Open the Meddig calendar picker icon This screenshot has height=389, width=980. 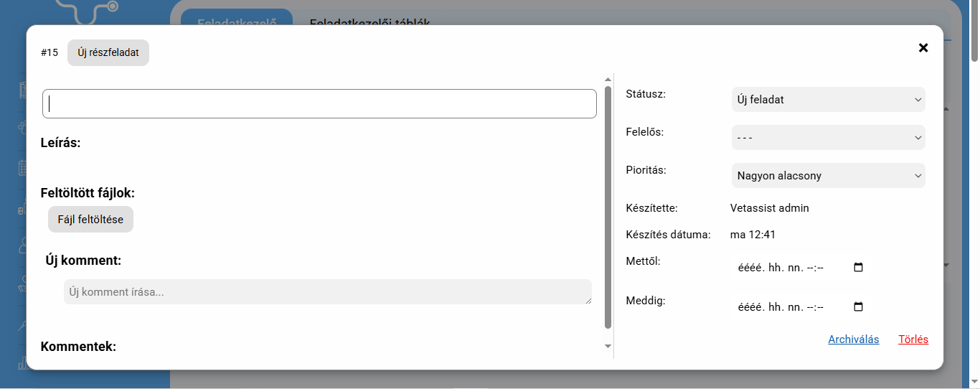pyautogui.click(x=858, y=307)
